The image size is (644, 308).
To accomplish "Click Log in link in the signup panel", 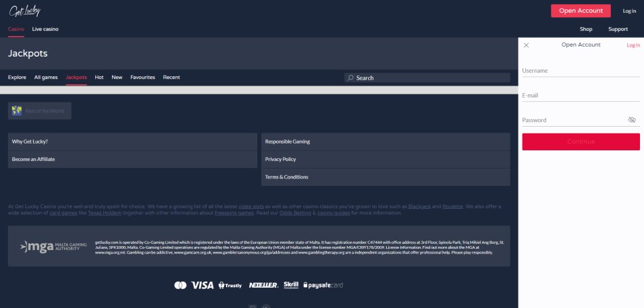I will [x=633, y=45].
